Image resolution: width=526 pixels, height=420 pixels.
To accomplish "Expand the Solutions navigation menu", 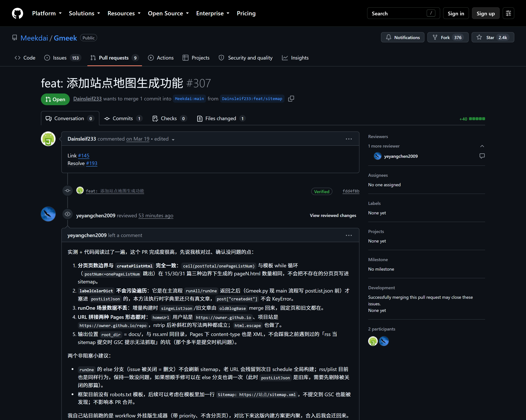I will (x=84, y=13).
